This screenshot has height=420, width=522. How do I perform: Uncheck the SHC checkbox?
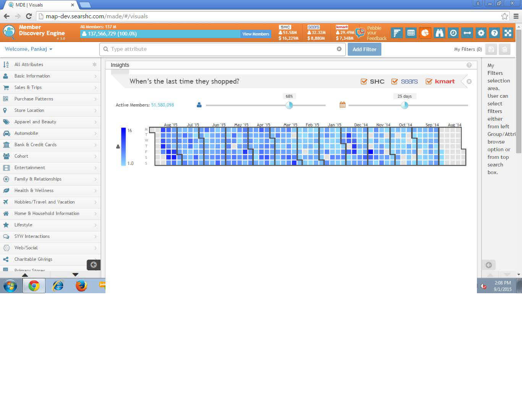(x=364, y=81)
